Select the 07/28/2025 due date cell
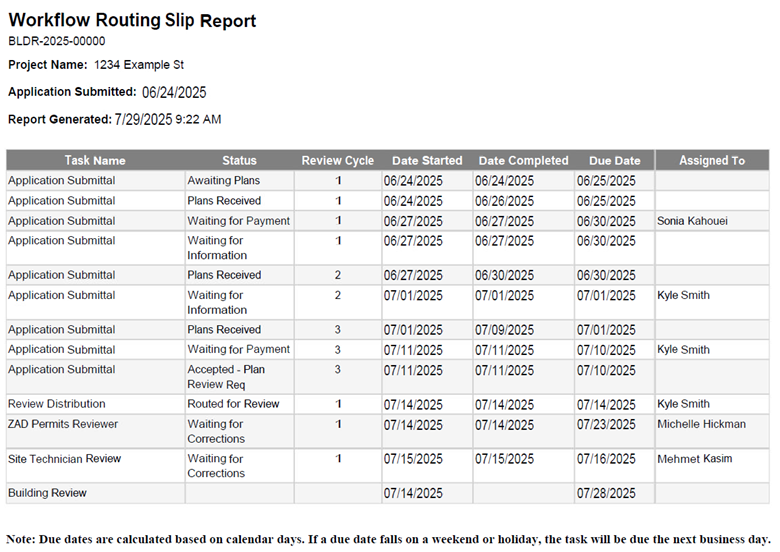This screenshot has height=552, width=780. pos(607,494)
